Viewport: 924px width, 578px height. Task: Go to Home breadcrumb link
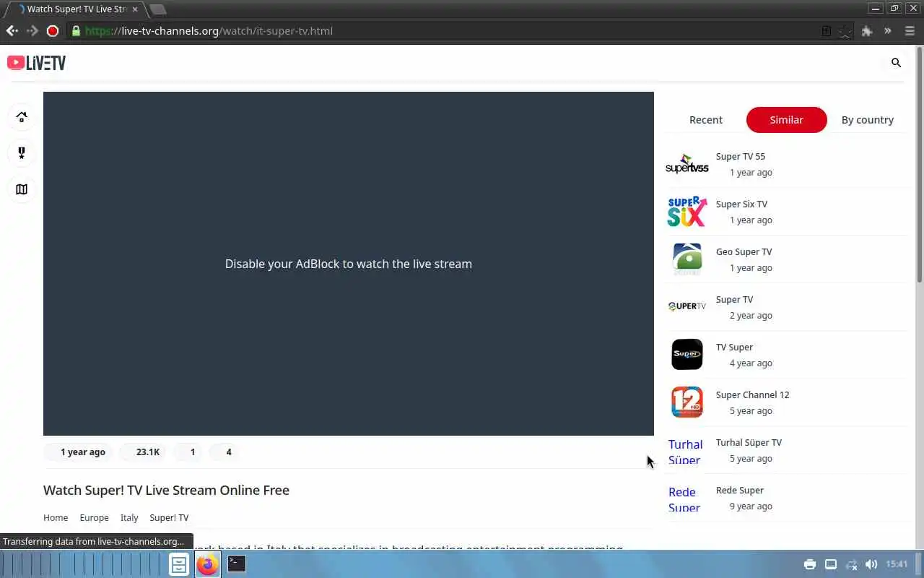[x=56, y=517]
